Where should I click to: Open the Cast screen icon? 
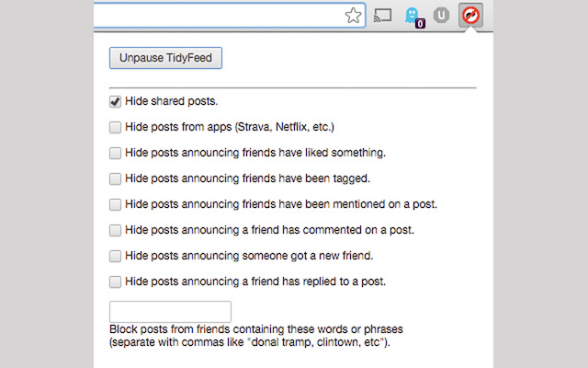(382, 16)
